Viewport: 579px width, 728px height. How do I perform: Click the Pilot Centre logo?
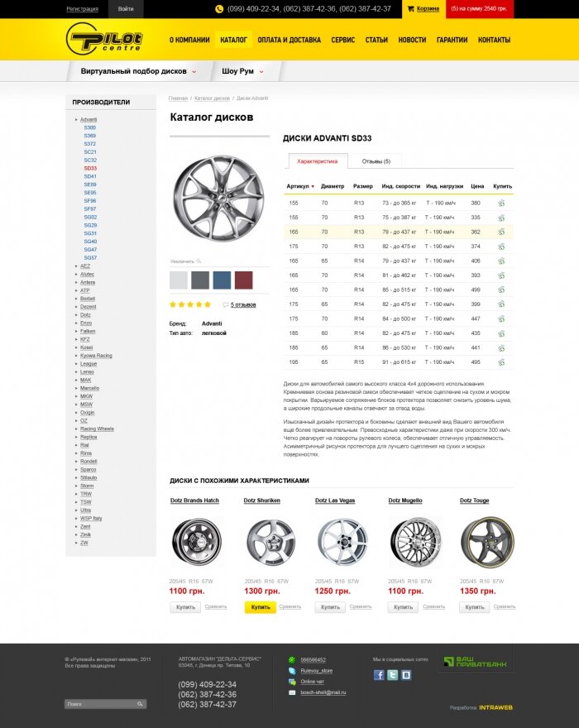coord(104,39)
